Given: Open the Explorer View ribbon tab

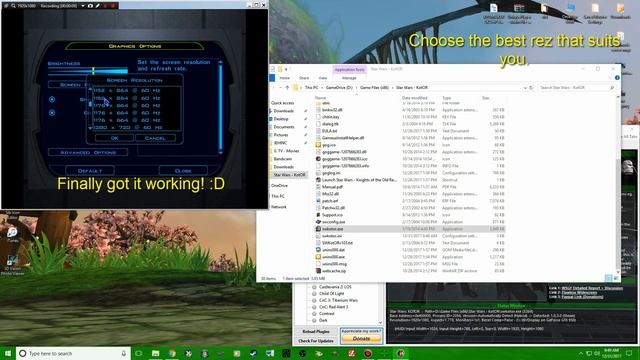Looking at the screenshot, I should (x=323, y=78).
